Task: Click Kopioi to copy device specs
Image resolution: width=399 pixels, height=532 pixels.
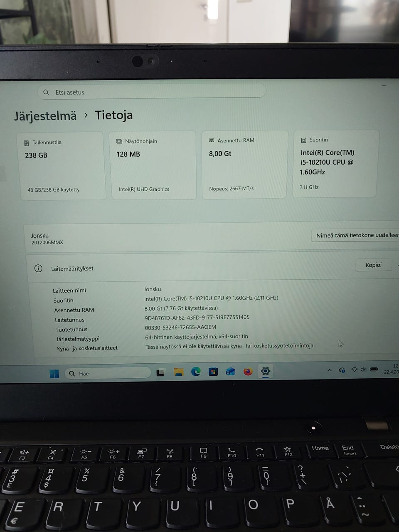Action: click(373, 265)
